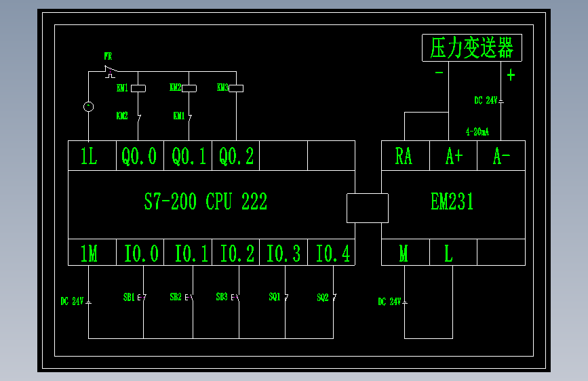Select the Q0.1 output terminal
588x381 pixels.
[188, 156]
